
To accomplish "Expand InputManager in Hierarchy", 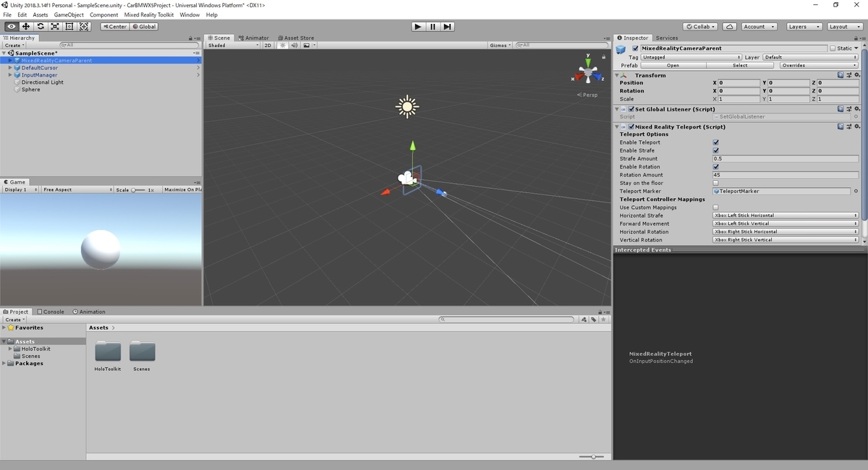I will coord(10,75).
